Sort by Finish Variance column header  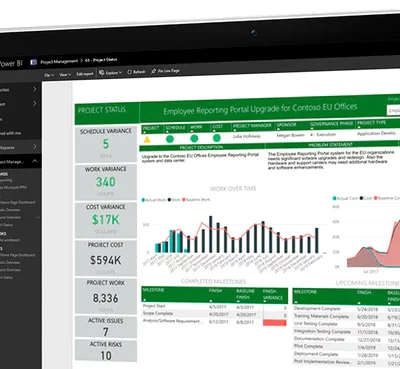pos(273,294)
